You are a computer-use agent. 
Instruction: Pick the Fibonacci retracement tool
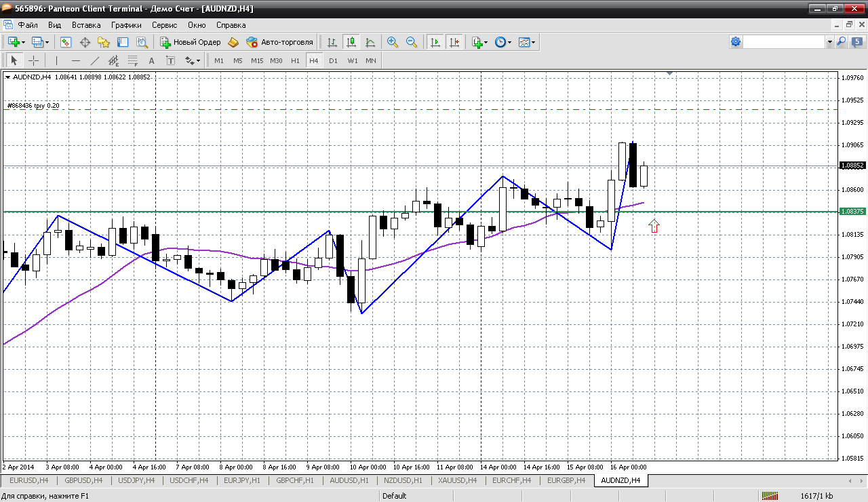[x=133, y=60]
